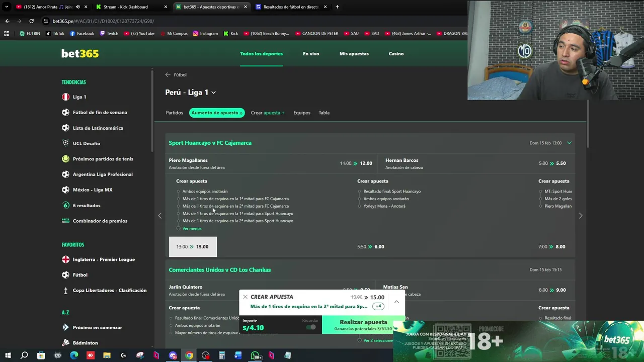Collapse the Sport Huancayo v FC Cajamarca section

click(x=569, y=143)
